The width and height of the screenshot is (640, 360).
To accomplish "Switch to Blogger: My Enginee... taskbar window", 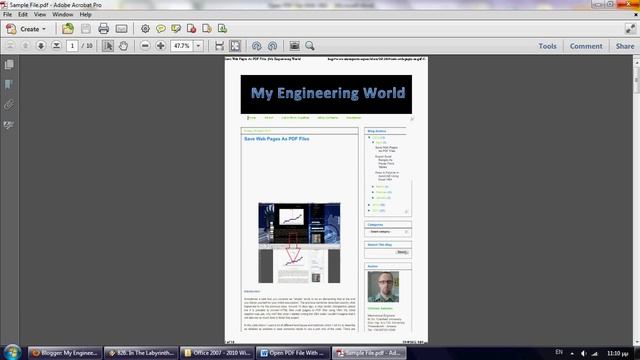I will pos(65,353).
